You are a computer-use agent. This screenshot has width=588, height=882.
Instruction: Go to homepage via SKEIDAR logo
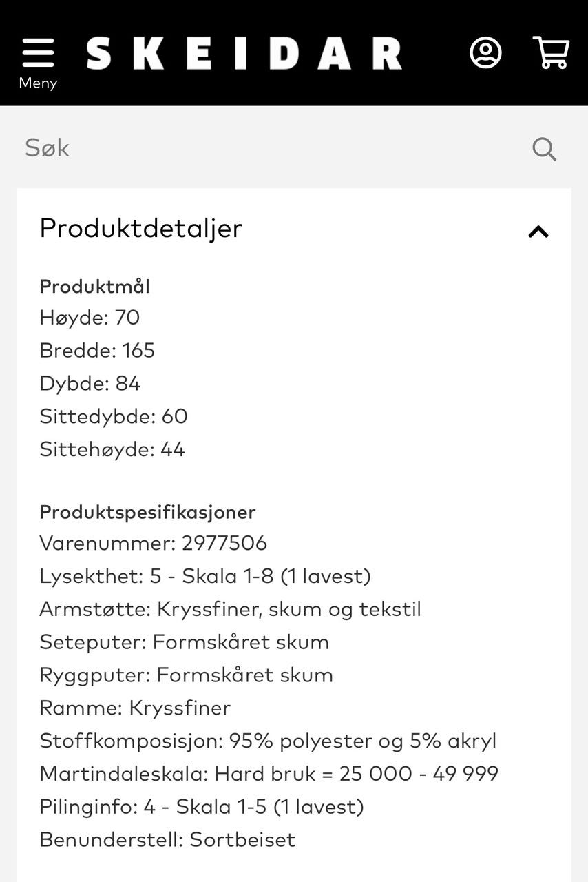click(x=244, y=54)
